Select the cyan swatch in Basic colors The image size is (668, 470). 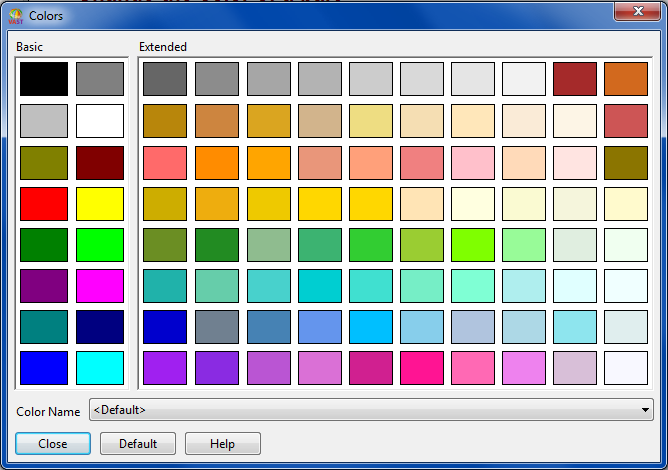100,367
